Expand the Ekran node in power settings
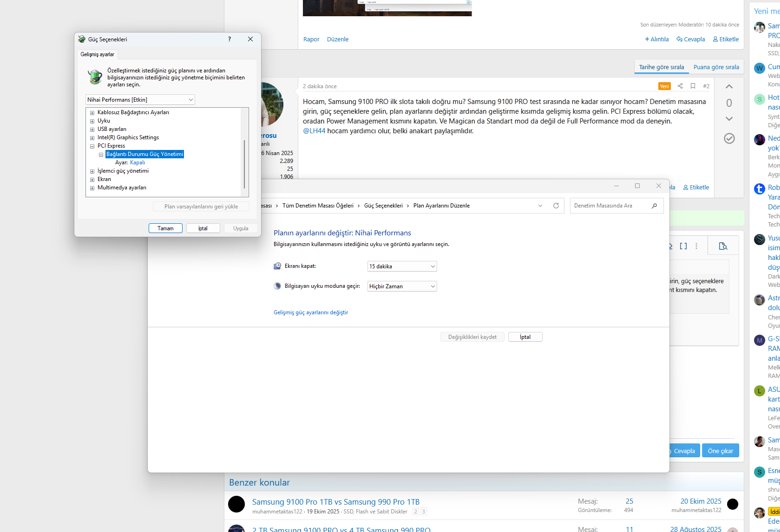Viewport: 780px width, 532px height. [x=92, y=180]
